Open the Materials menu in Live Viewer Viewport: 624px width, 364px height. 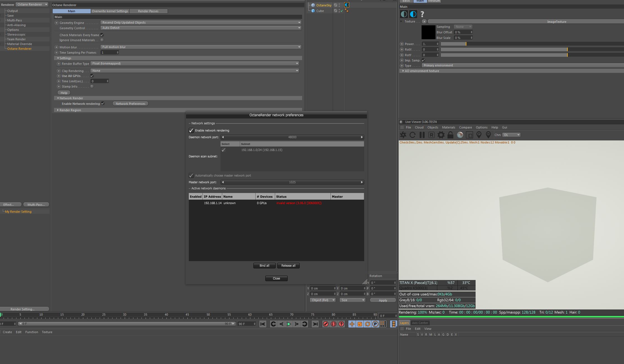[448, 127]
